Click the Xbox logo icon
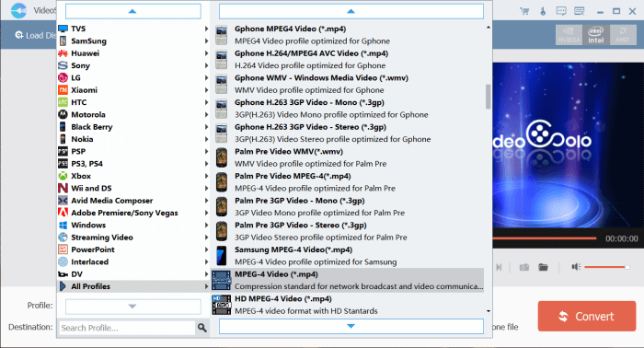644x348 pixels. (63, 176)
